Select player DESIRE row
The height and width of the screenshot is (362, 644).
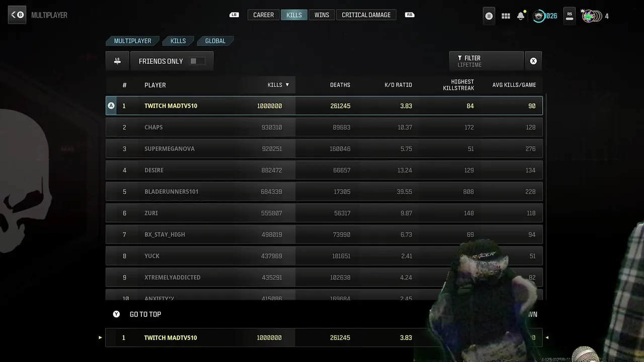(324, 170)
